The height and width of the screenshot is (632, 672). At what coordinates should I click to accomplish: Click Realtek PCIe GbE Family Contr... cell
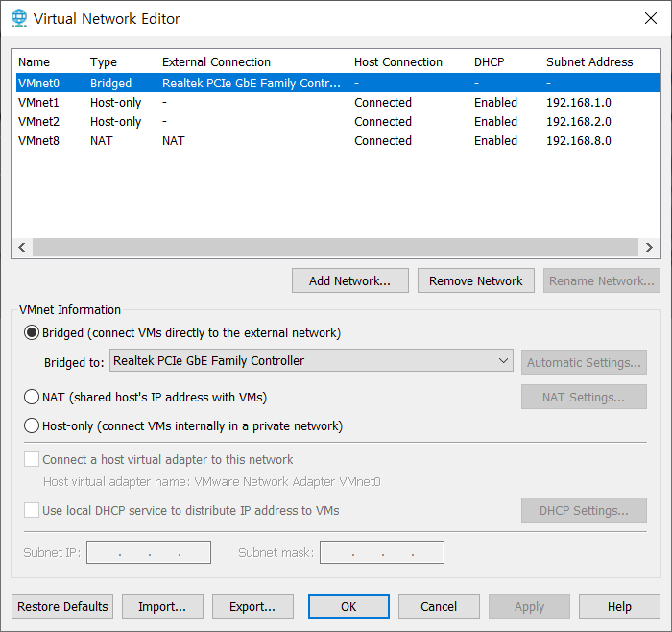coord(252,83)
